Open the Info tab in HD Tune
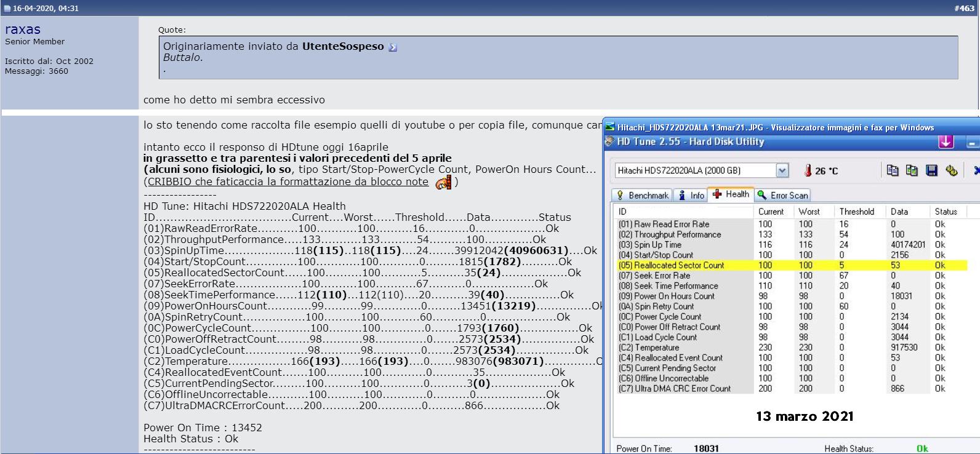 tap(691, 195)
